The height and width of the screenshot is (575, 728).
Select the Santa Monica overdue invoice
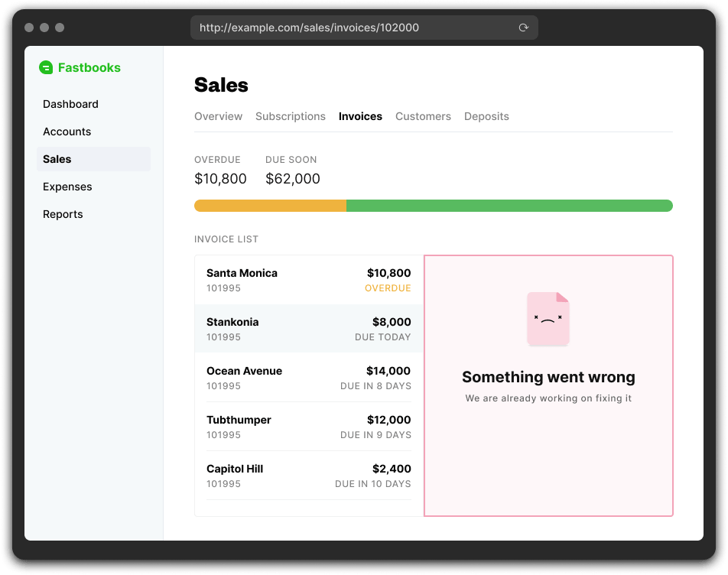309,280
